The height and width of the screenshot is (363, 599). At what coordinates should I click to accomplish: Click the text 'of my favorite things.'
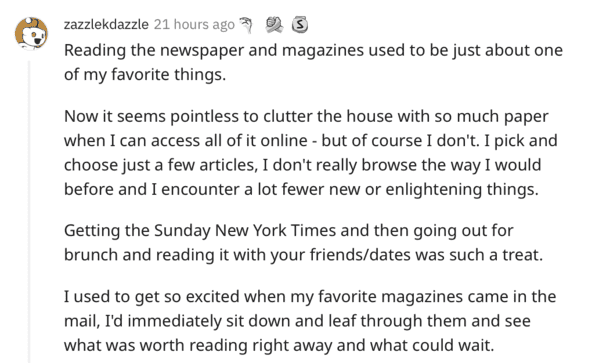145,74
